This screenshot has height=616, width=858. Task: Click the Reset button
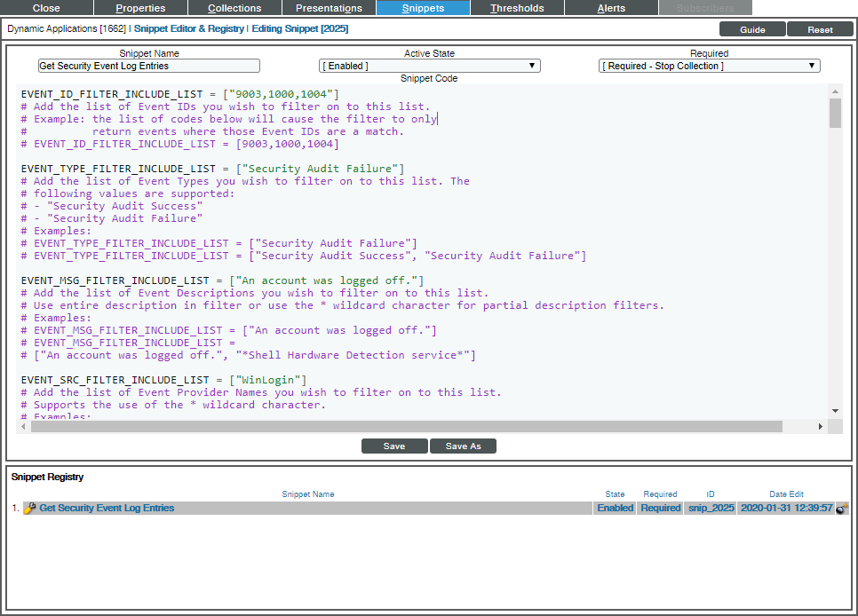coord(820,29)
